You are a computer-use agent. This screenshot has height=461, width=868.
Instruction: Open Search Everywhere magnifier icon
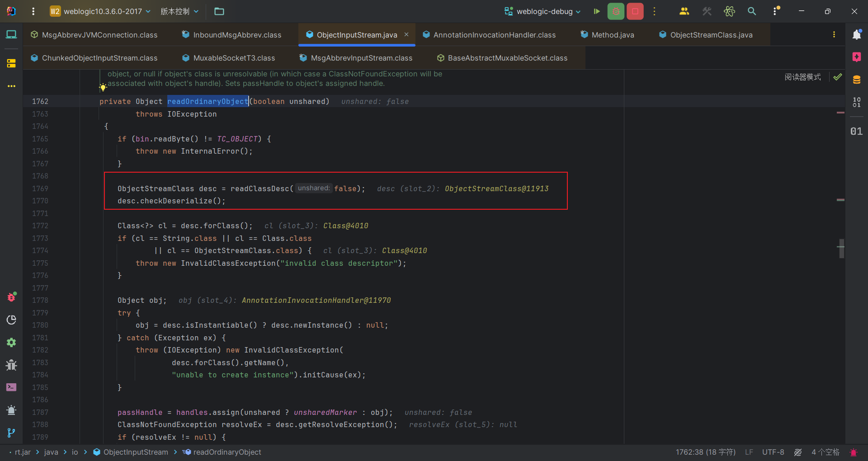(x=752, y=11)
